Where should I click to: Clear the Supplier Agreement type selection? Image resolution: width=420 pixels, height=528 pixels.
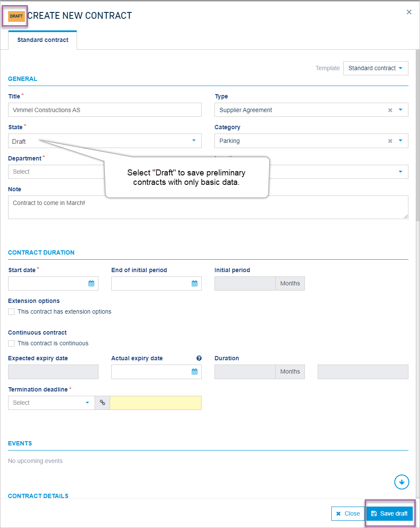(390, 110)
